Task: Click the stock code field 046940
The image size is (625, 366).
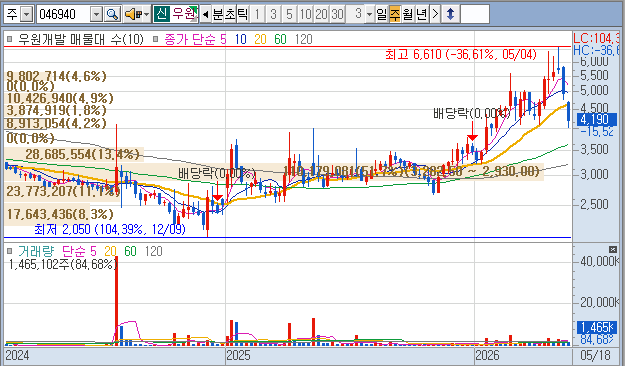Action: 64,15
